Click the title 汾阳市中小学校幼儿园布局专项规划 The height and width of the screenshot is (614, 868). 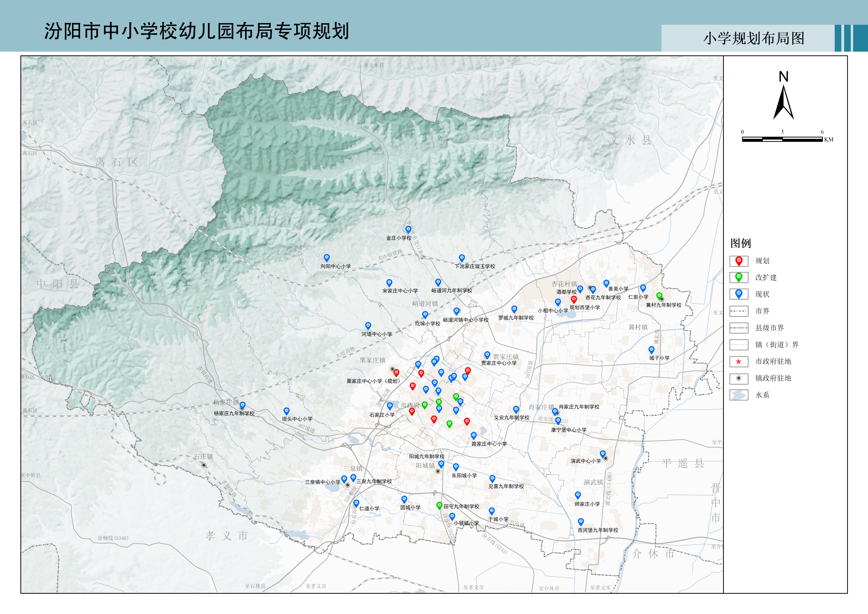tap(197, 31)
